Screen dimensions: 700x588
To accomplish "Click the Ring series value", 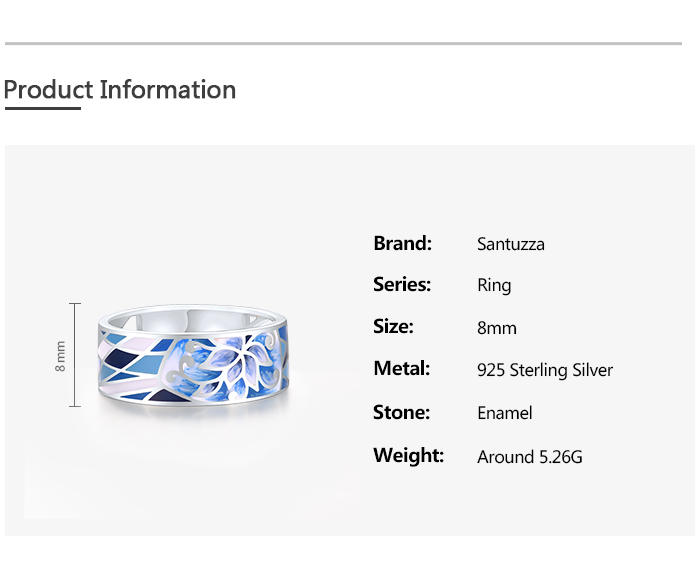I will pos(494,286).
